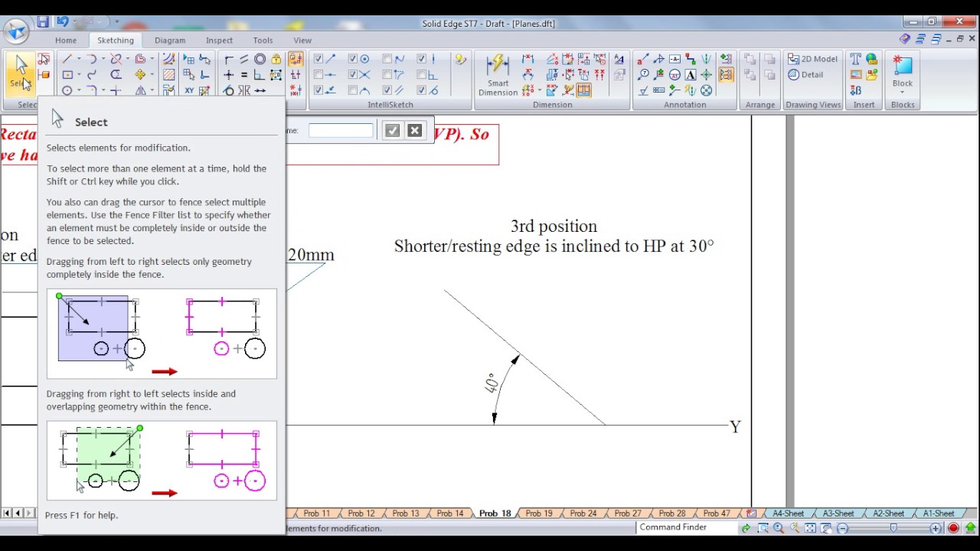
Task: Click the Balloon annotation icon
Action: click(642, 74)
